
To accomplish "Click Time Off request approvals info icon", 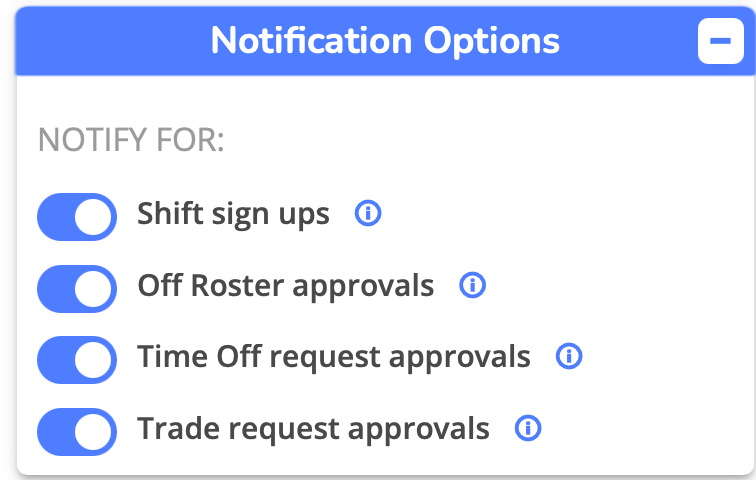I will [x=569, y=356].
